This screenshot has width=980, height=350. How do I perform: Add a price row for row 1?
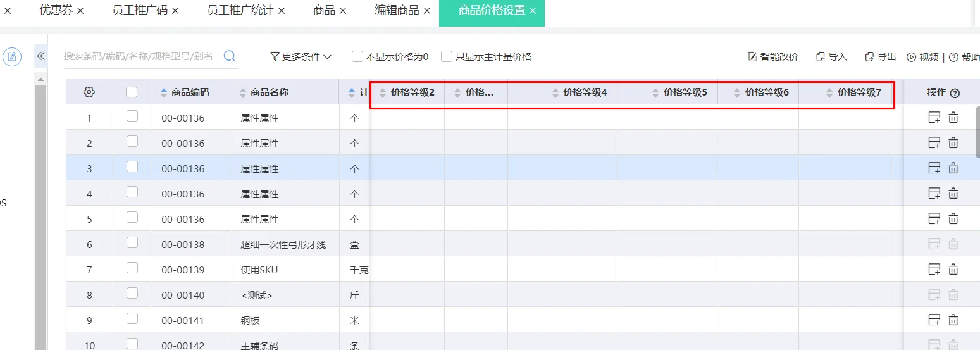(x=934, y=117)
